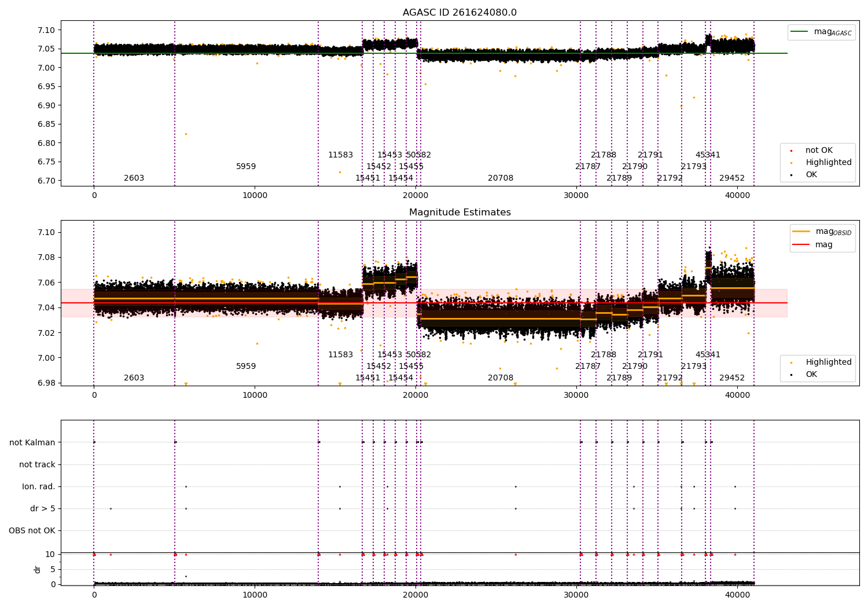
Task: Click the 'dr > 5' axis label
Action: point(43,508)
